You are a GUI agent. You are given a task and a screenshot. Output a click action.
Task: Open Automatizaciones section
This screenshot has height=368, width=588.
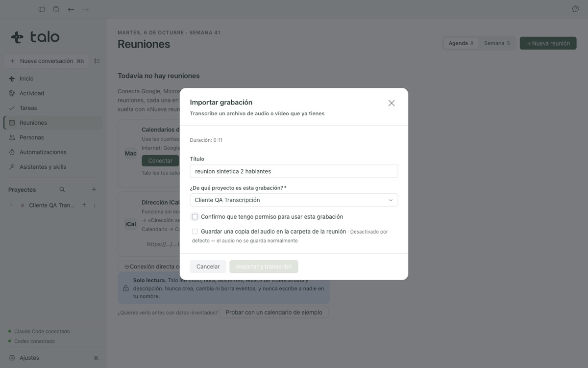click(53, 152)
